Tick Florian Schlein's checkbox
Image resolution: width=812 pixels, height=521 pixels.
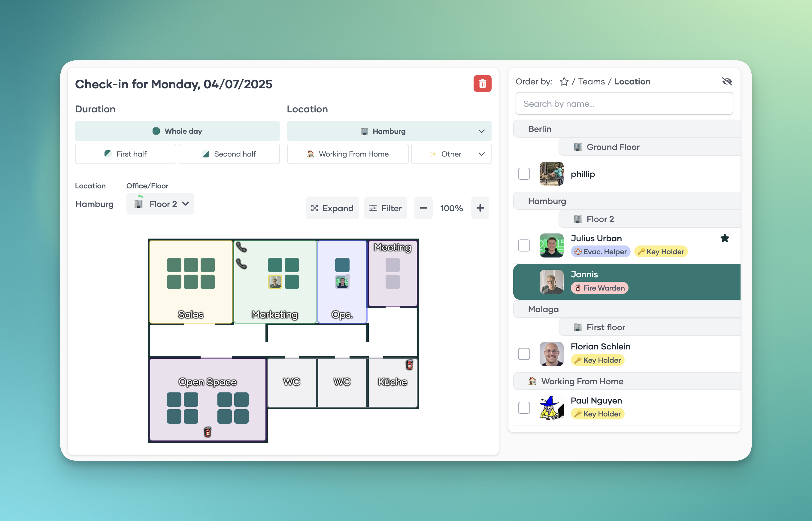tap(524, 354)
